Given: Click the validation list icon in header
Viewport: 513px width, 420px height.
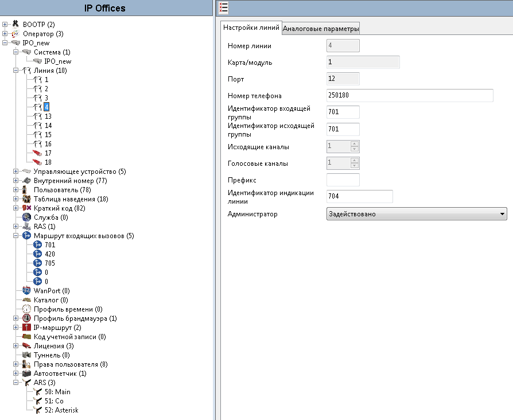Looking at the screenshot, I should [223, 7].
